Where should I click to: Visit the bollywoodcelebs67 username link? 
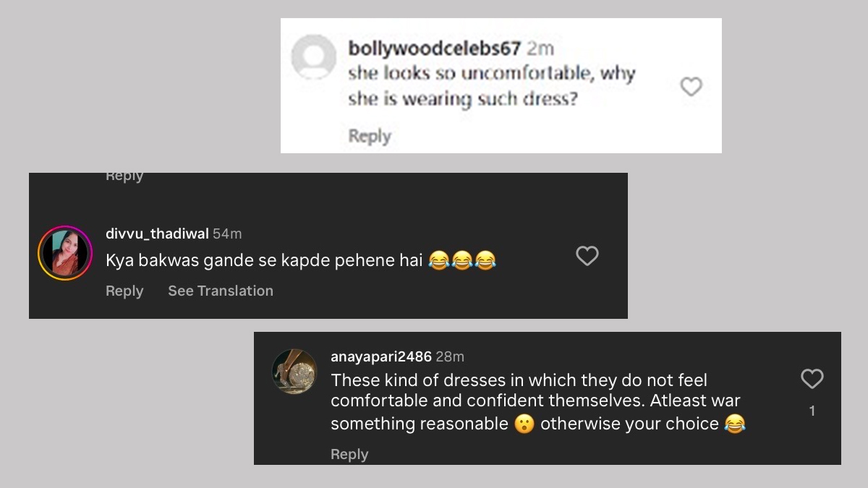tap(434, 48)
